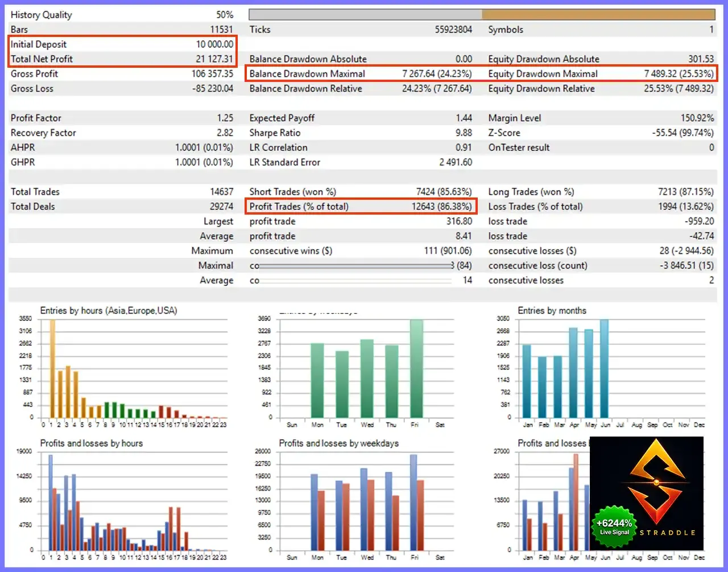The height and width of the screenshot is (572, 728).
Task: Click the Loss Trades (% of total) value
Action: click(685, 207)
